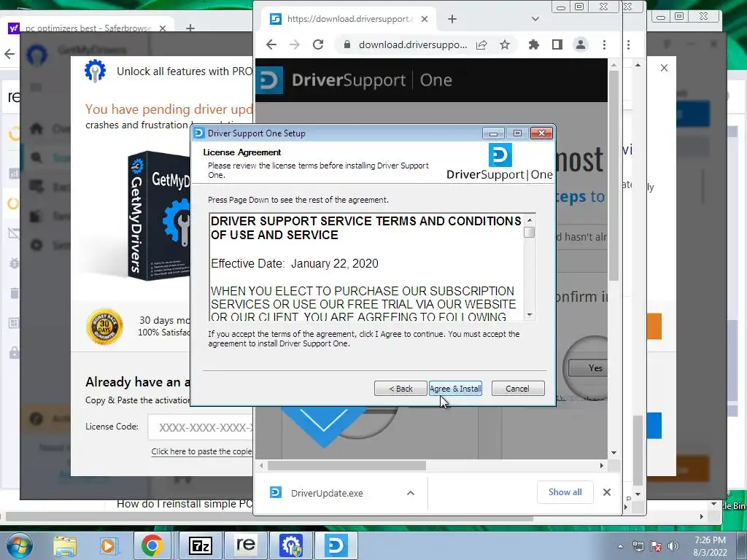Click the license text scroll up arrow
747x560 pixels.
point(530,220)
